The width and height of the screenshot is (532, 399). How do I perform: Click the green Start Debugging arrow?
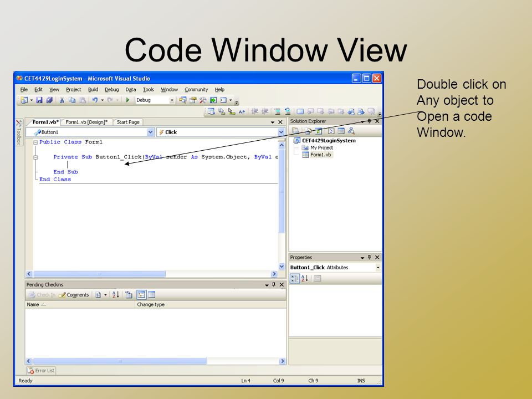click(x=127, y=100)
